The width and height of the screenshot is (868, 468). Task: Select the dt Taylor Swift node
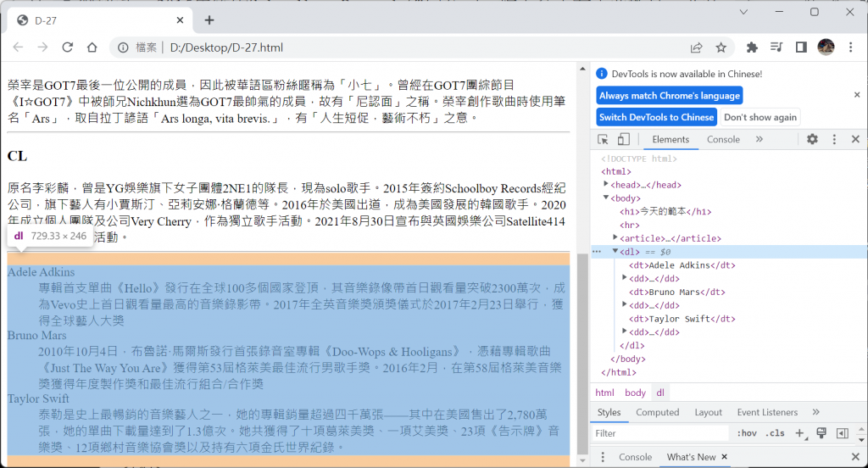pos(682,319)
